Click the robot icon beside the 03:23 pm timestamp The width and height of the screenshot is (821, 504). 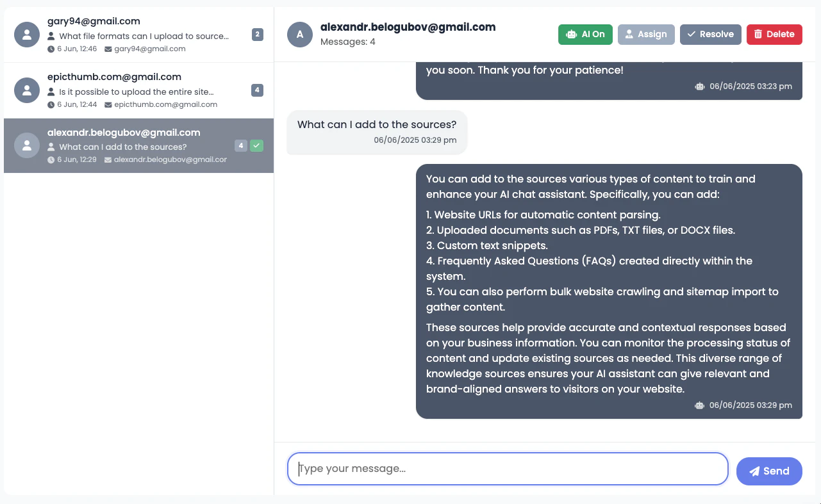[699, 86]
